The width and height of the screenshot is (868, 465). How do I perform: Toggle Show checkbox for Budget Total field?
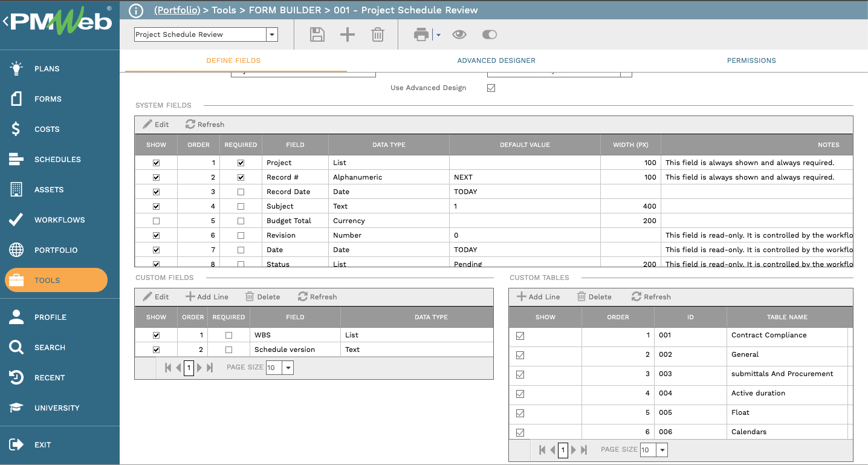(x=157, y=221)
